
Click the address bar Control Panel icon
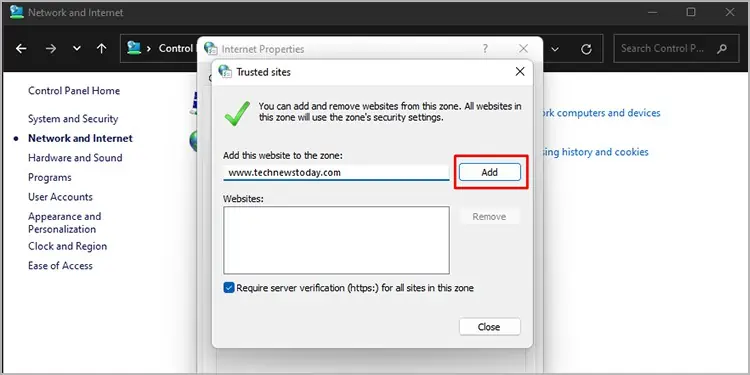134,48
